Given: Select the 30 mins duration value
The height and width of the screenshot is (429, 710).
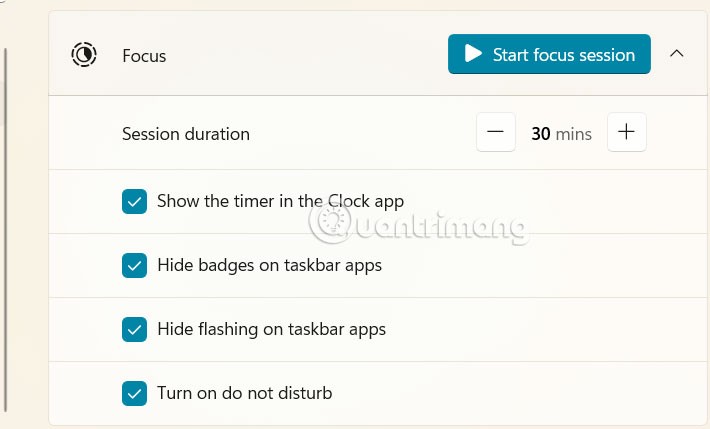Looking at the screenshot, I should 561,134.
